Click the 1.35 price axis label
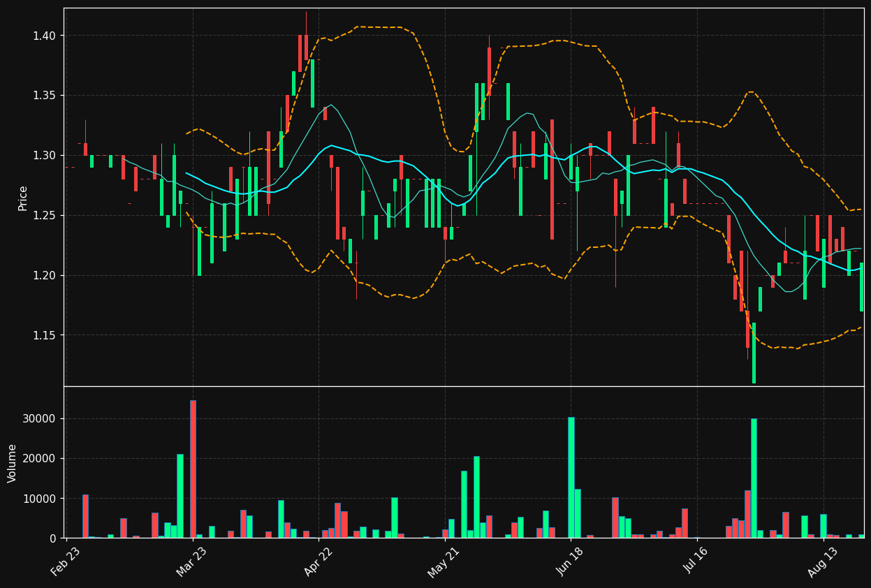The image size is (871, 588). coord(45,96)
